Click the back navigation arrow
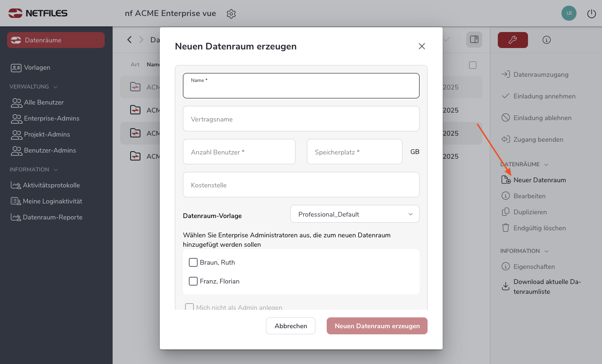The width and height of the screenshot is (602, 364). tap(130, 40)
